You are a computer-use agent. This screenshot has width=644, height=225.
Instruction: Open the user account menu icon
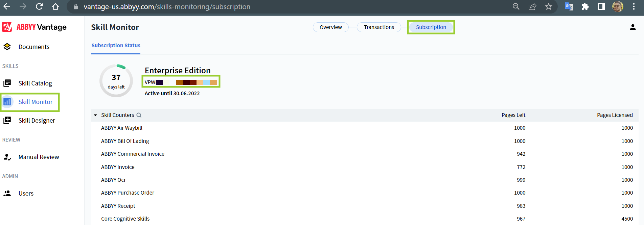pyautogui.click(x=632, y=27)
